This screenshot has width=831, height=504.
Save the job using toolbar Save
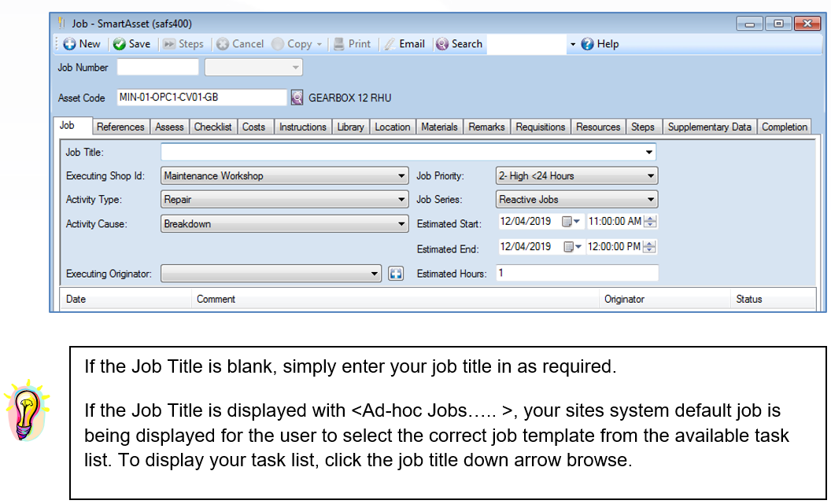[120, 44]
